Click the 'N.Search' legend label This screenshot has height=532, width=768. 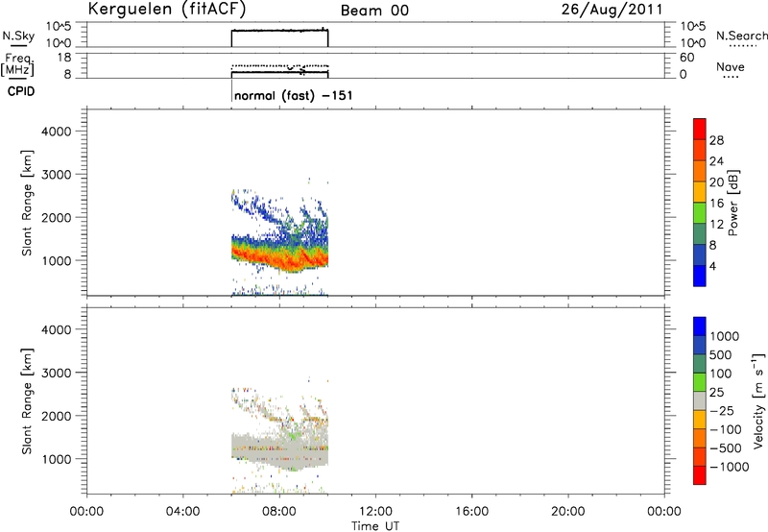click(741, 36)
